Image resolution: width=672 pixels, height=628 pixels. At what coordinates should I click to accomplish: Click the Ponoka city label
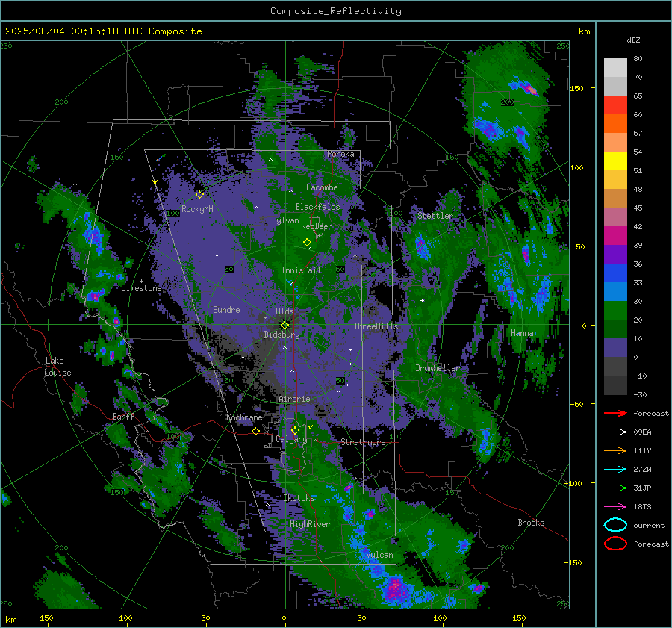340,154
